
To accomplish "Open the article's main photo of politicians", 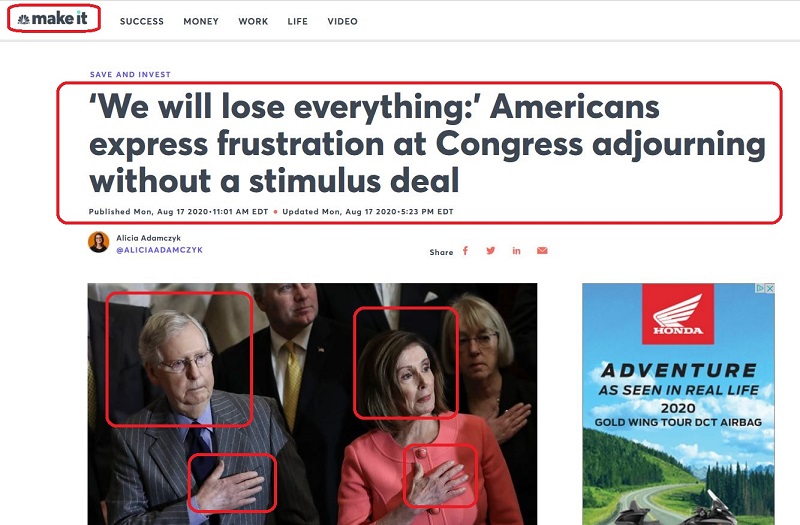I will [x=312, y=404].
